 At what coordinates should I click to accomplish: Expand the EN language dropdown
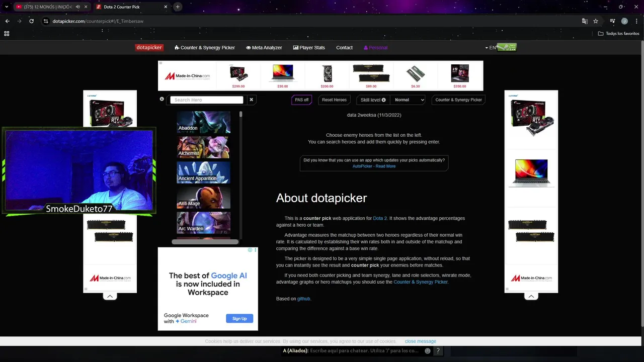click(x=491, y=48)
